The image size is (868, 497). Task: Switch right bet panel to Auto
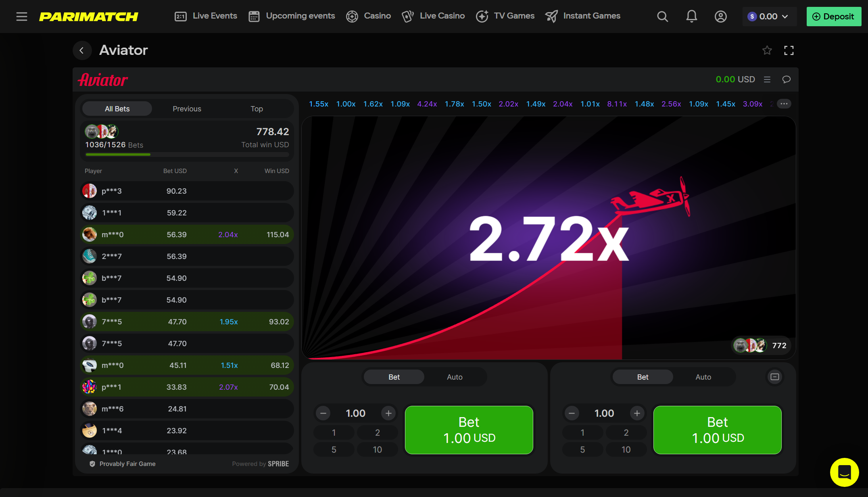703,377
